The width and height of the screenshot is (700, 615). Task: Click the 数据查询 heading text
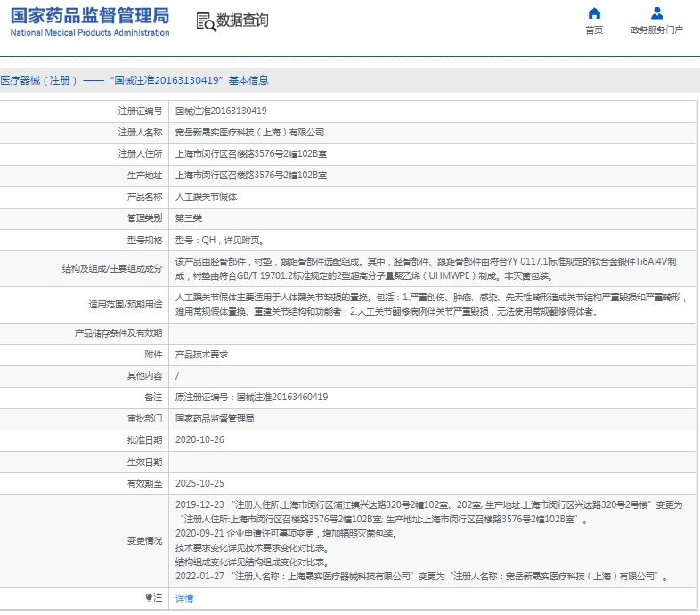242,20
